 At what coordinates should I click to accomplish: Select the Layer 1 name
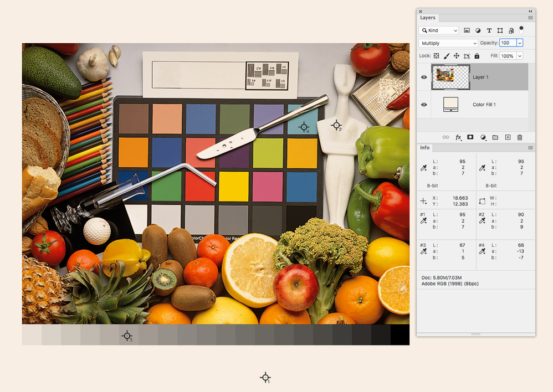coord(480,77)
